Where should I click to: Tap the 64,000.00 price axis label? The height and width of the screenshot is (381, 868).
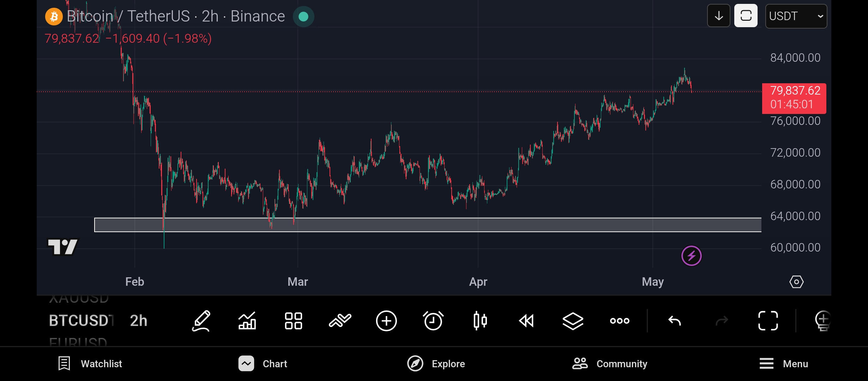pos(795,216)
